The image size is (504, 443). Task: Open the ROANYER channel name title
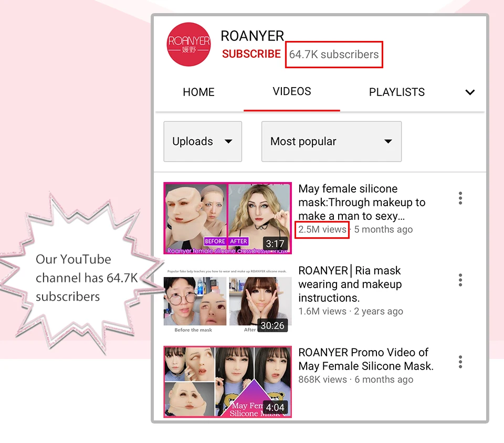tap(253, 36)
